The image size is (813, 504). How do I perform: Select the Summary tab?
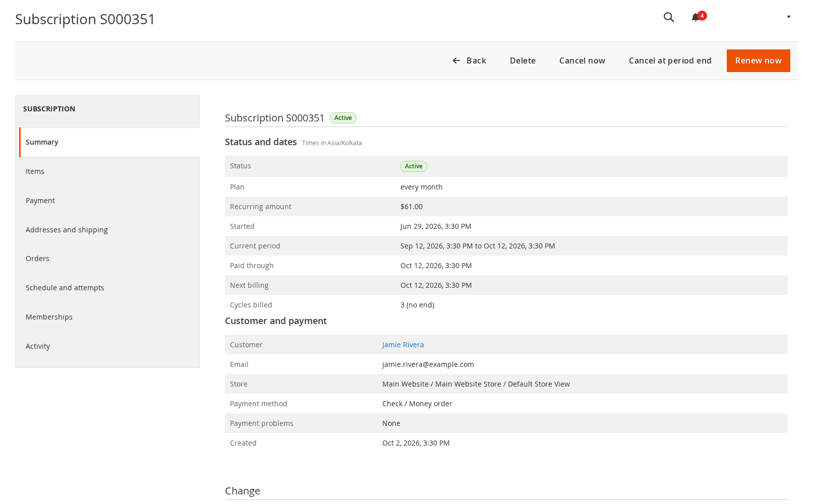pyautogui.click(x=109, y=142)
